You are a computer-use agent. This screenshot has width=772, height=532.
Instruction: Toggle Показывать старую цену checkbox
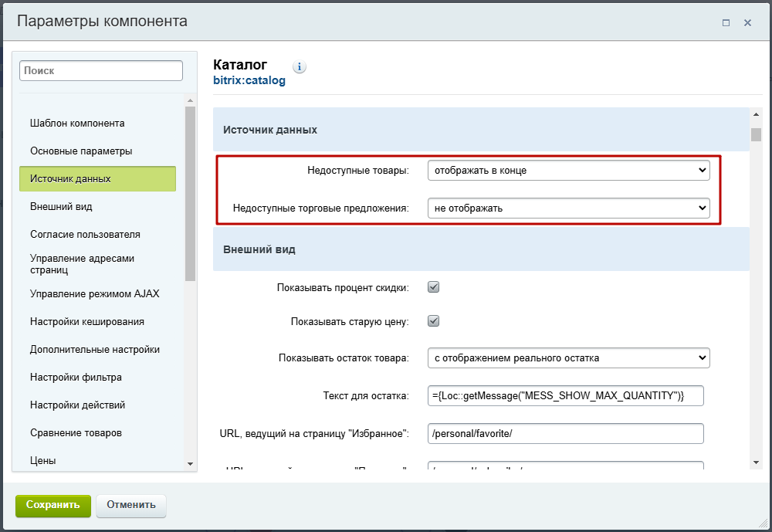click(433, 321)
